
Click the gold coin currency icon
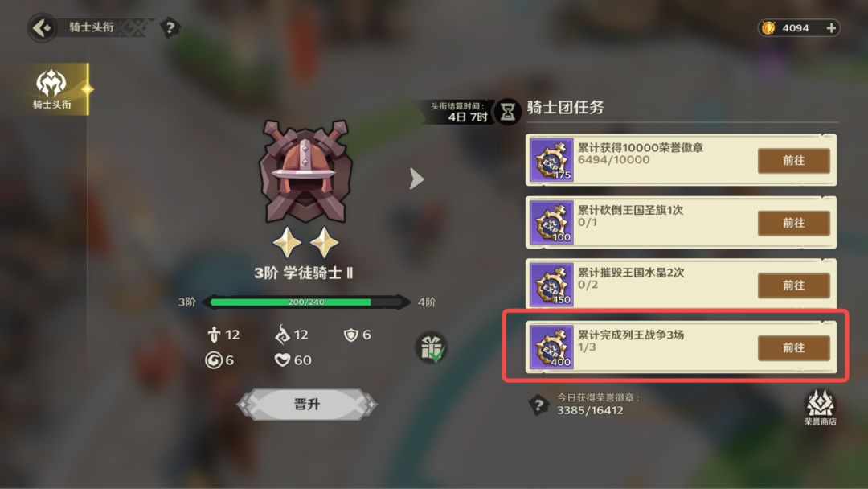point(768,27)
